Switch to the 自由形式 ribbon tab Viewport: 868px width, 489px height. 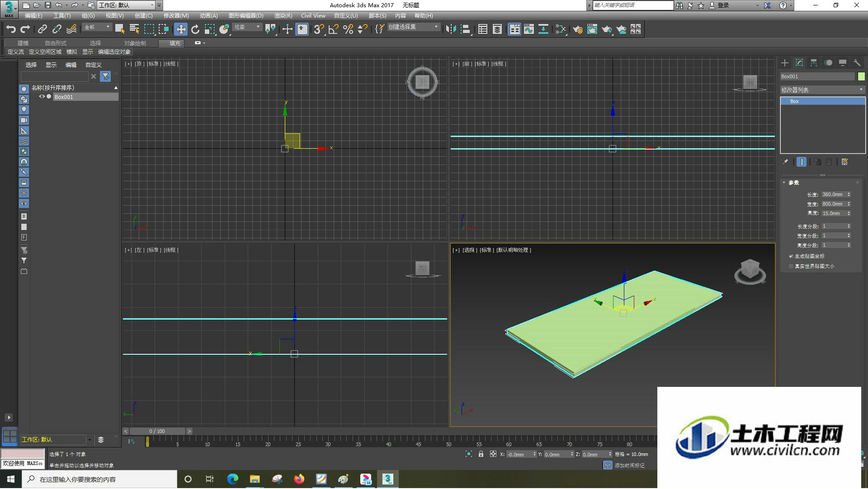coord(56,43)
